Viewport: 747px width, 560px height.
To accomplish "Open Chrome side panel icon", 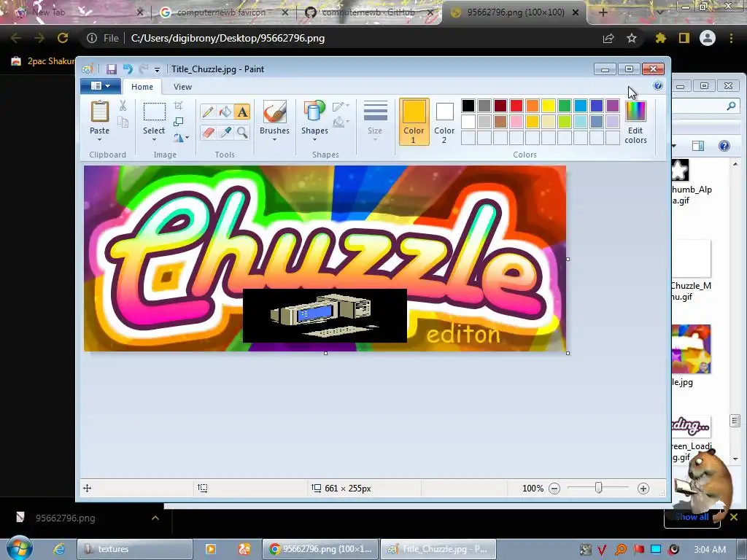I will [x=684, y=38].
